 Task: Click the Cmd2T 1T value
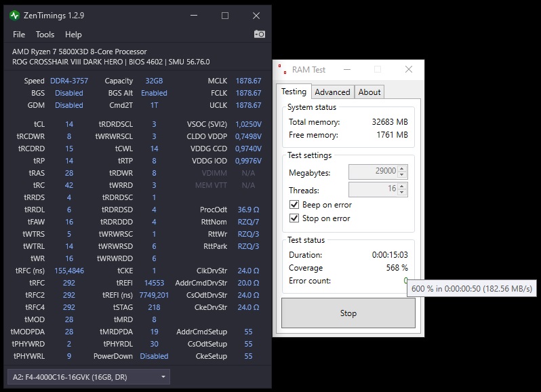pos(154,105)
